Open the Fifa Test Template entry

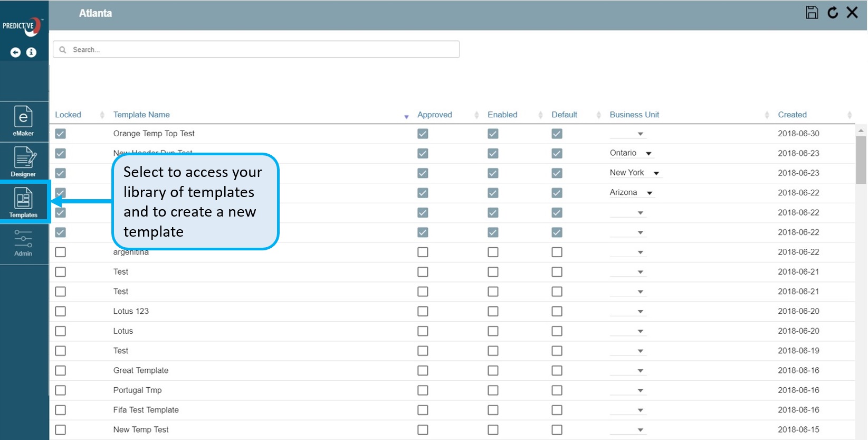pyautogui.click(x=146, y=410)
